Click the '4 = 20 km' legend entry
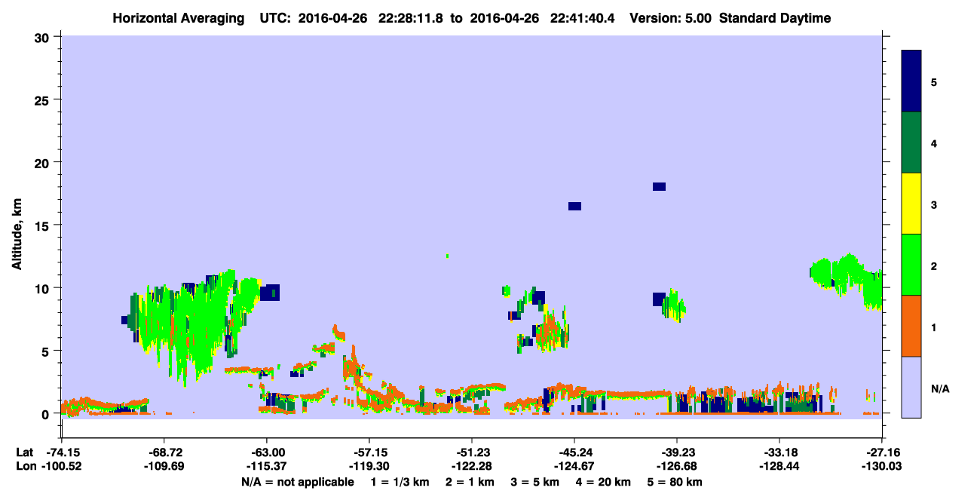 click(605, 482)
